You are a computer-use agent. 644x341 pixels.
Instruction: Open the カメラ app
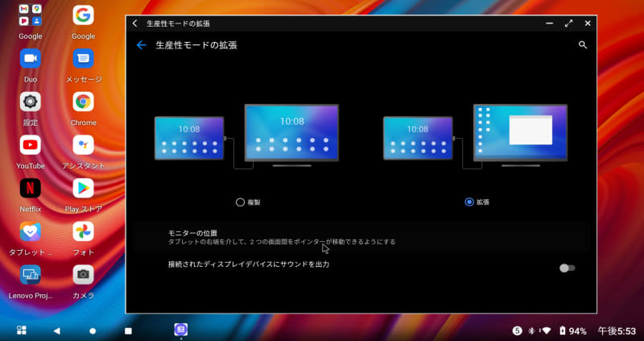click(84, 274)
